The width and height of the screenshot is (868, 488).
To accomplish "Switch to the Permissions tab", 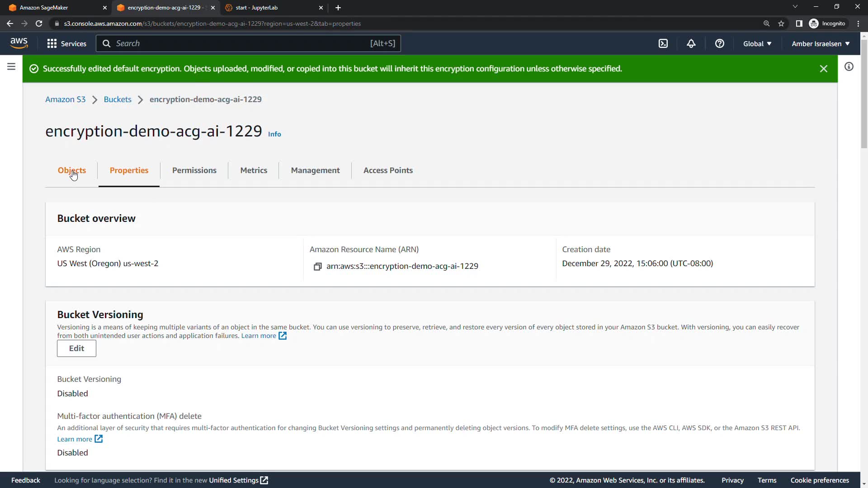I will click(194, 170).
